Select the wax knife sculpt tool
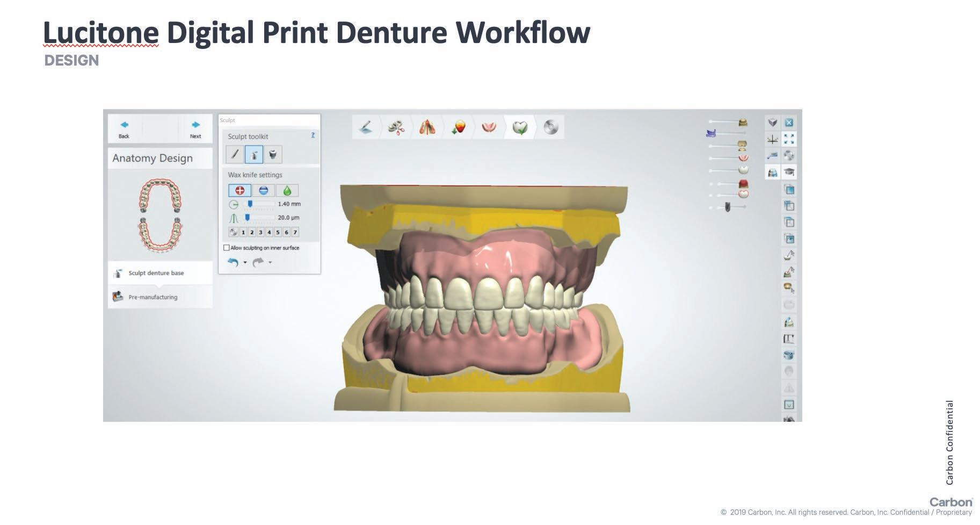This screenshot has height=525, width=980. 254,155
